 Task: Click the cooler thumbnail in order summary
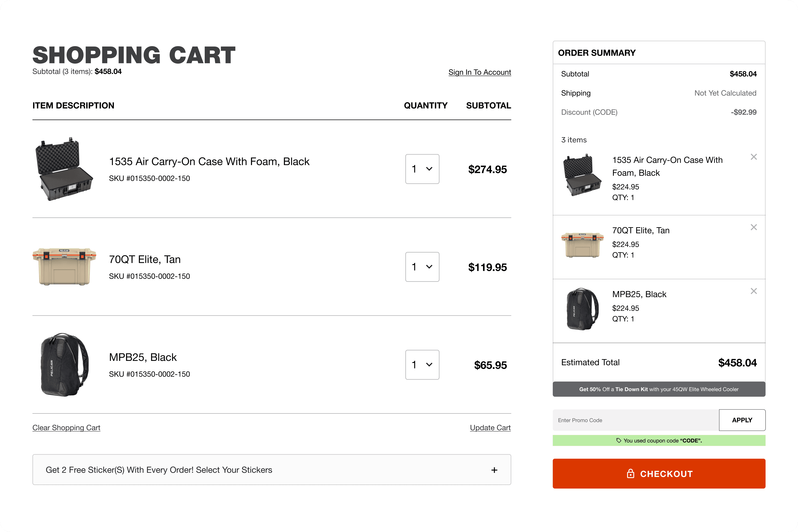(582, 245)
